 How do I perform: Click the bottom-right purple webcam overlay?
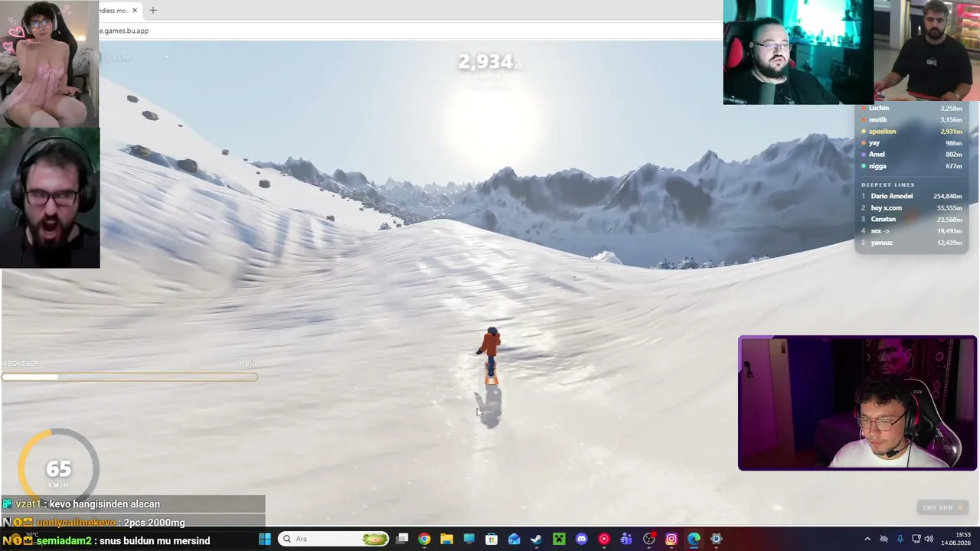(x=857, y=403)
